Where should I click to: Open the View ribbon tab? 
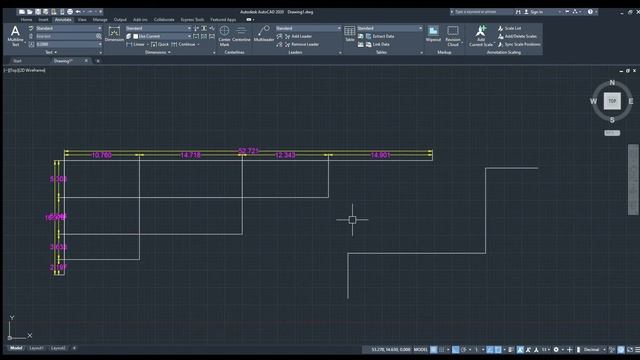[82, 20]
